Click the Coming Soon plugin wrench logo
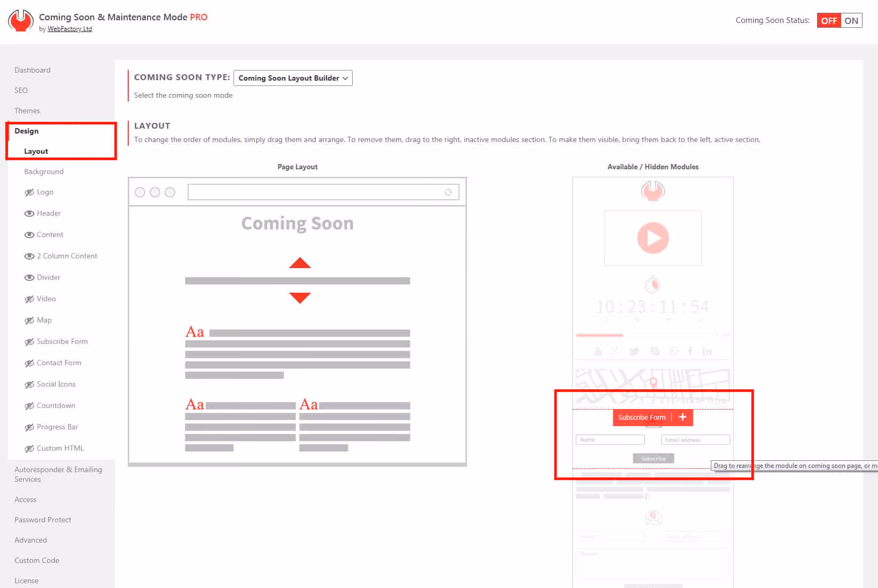Viewport: 878px width, 588px height. 21,21
